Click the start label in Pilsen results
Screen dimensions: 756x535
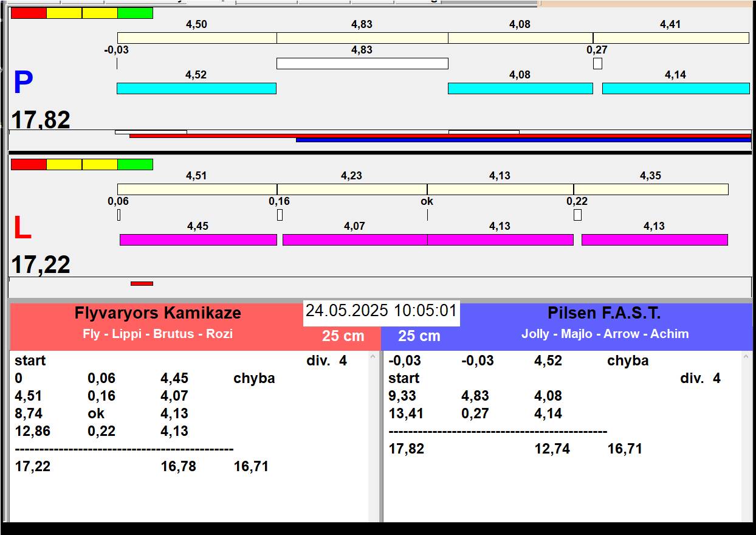pos(404,378)
